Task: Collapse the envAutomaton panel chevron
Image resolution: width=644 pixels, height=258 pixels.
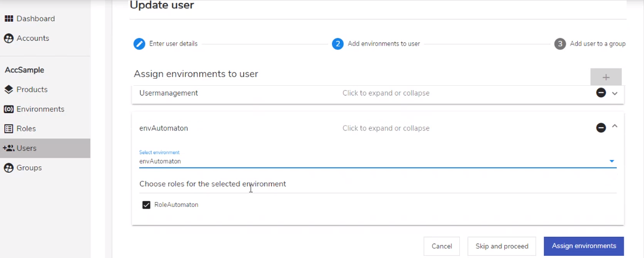Action: pyautogui.click(x=615, y=127)
